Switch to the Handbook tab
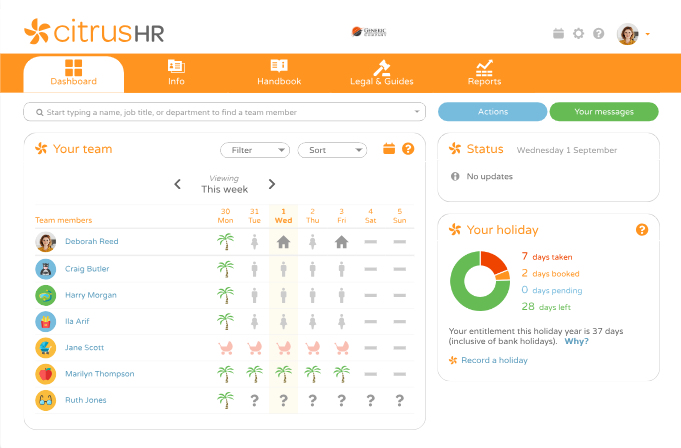 coord(279,73)
